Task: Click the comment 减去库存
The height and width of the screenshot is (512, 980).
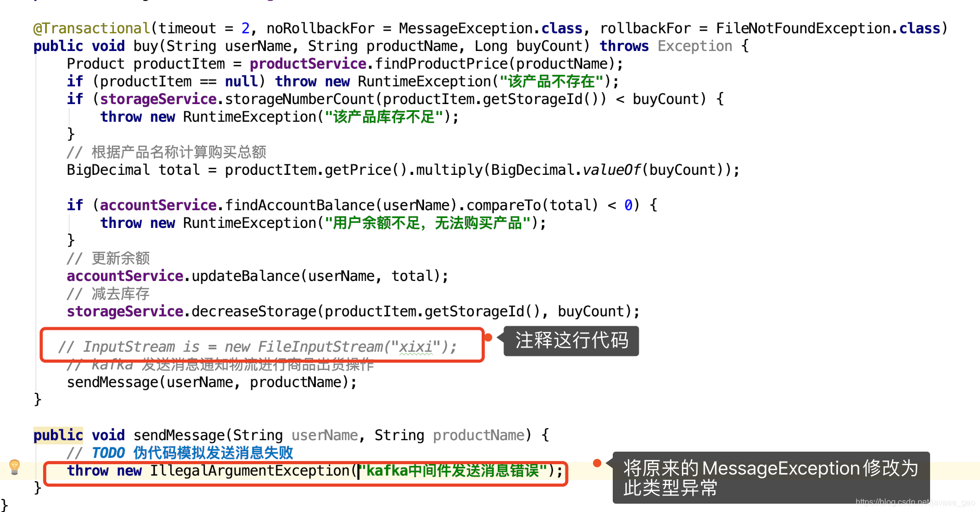Action: tap(108, 293)
